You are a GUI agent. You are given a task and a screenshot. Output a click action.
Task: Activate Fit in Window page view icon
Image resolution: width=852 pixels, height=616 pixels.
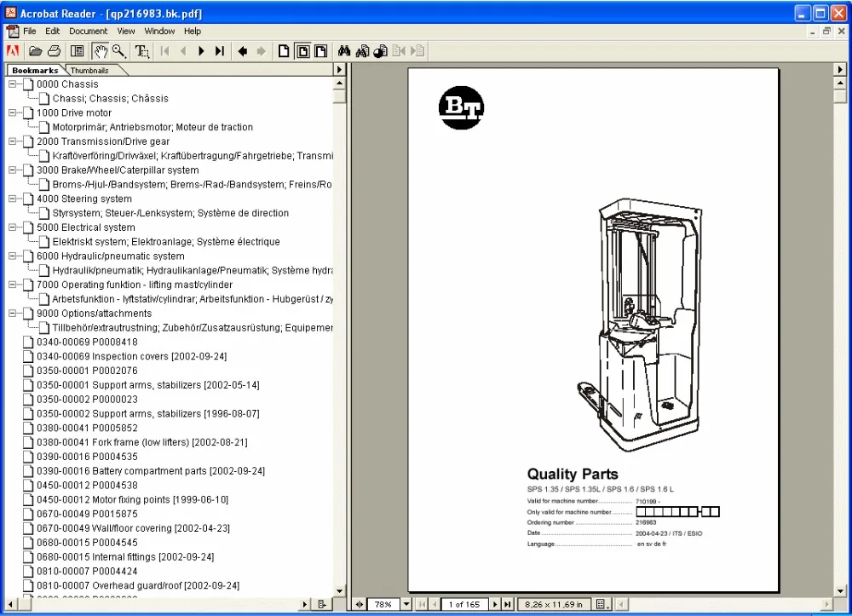302,50
